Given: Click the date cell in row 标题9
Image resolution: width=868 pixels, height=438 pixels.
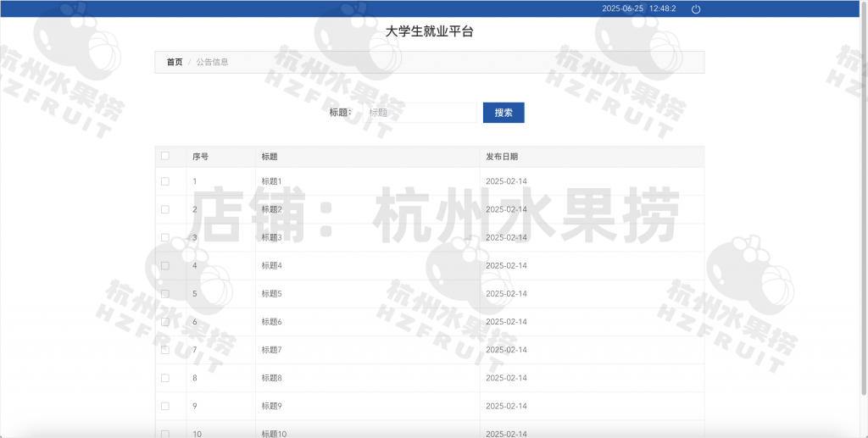Looking at the screenshot, I should point(592,406).
